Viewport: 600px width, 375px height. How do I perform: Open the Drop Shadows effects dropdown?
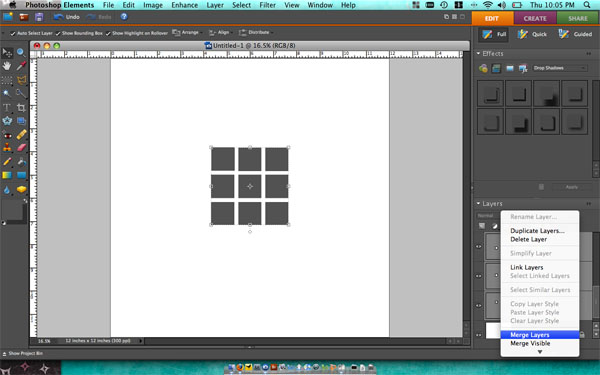[560, 68]
